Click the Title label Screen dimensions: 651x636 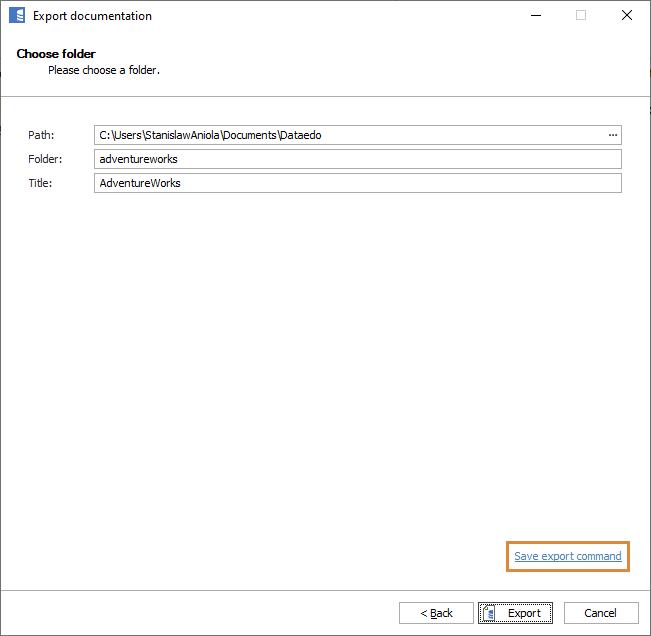40,183
